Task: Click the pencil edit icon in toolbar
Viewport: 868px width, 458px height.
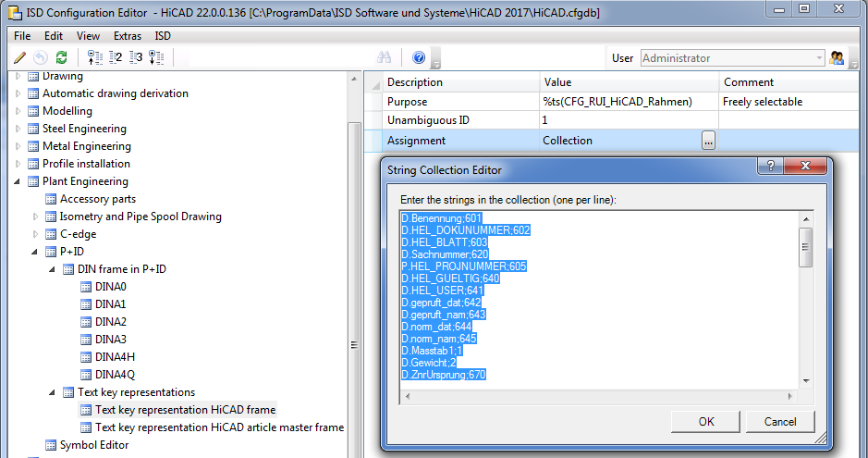Action: (19, 57)
